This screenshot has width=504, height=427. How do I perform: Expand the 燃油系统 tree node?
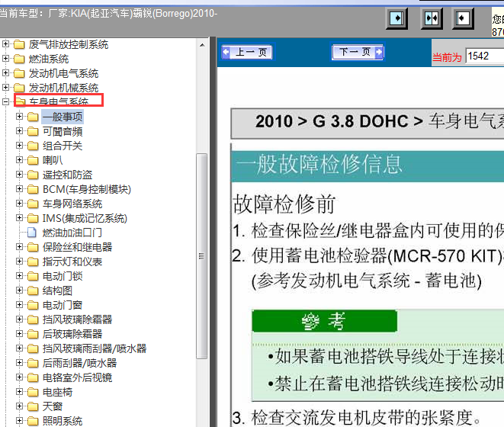click(x=5, y=59)
